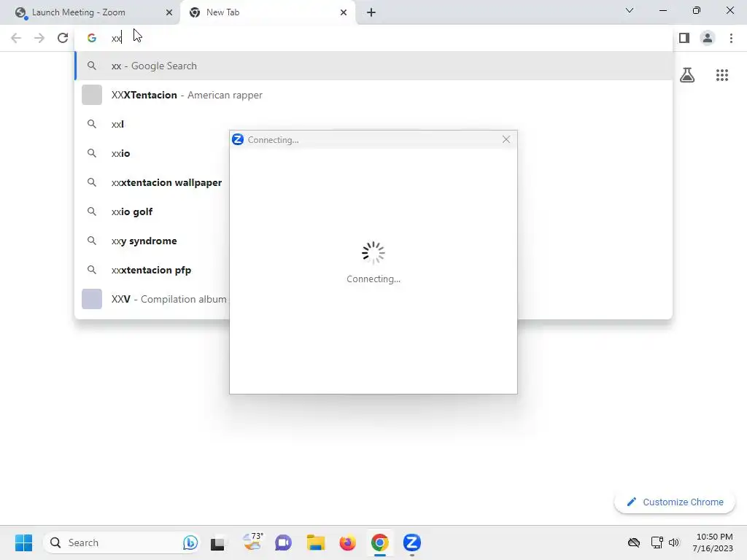The width and height of the screenshot is (747, 560).
Task: Click the Customize Chrome button
Action: [675, 502]
